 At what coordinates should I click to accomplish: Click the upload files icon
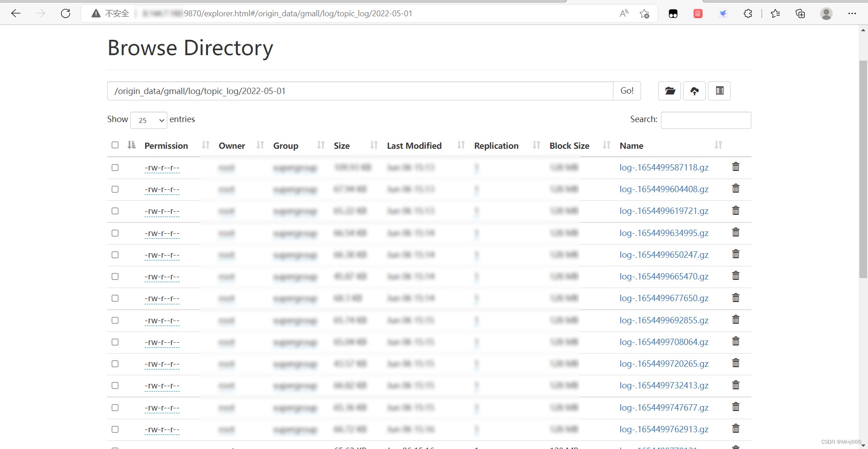click(694, 91)
